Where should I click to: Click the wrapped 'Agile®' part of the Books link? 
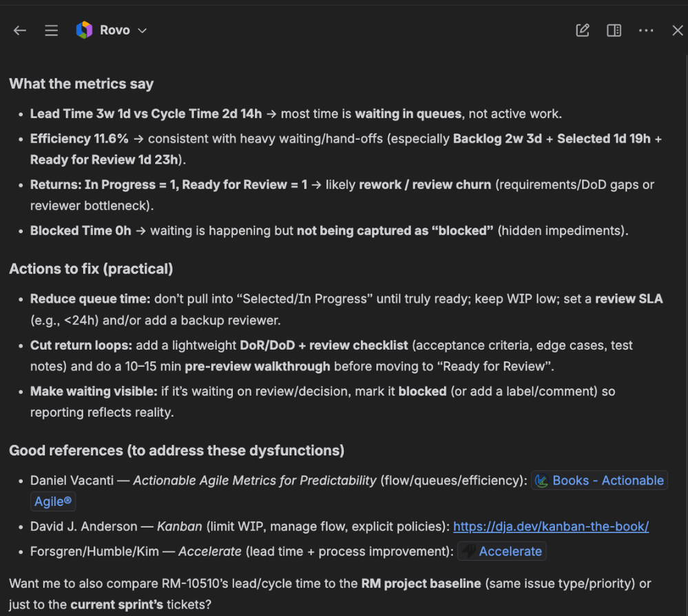[53, 501]
